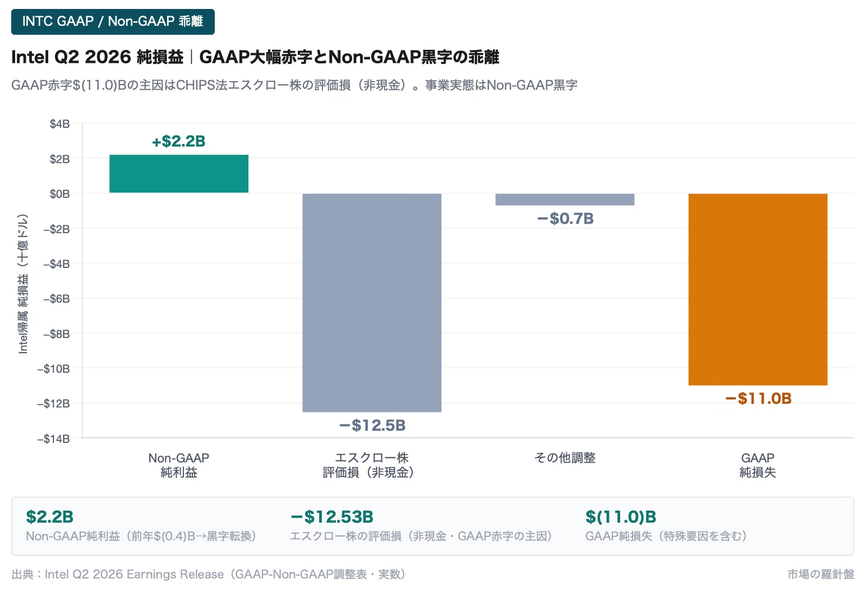Click the $4B y-axis tick label

point(60,124)
